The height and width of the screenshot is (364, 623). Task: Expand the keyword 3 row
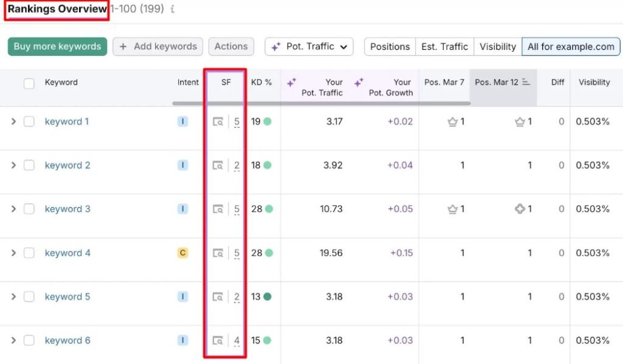pos(13,209)
